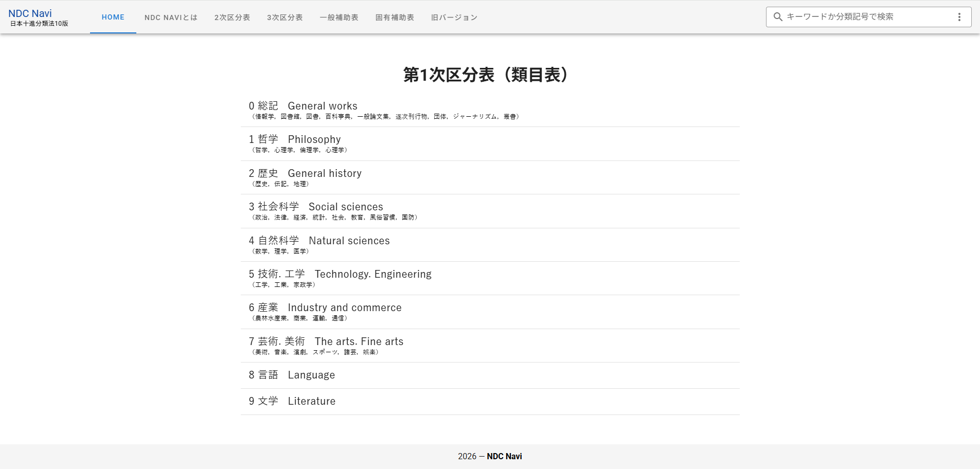The image size is (980, 469).
Task: Open the 3次区分表 tab
Action: (x=284, y=17)
